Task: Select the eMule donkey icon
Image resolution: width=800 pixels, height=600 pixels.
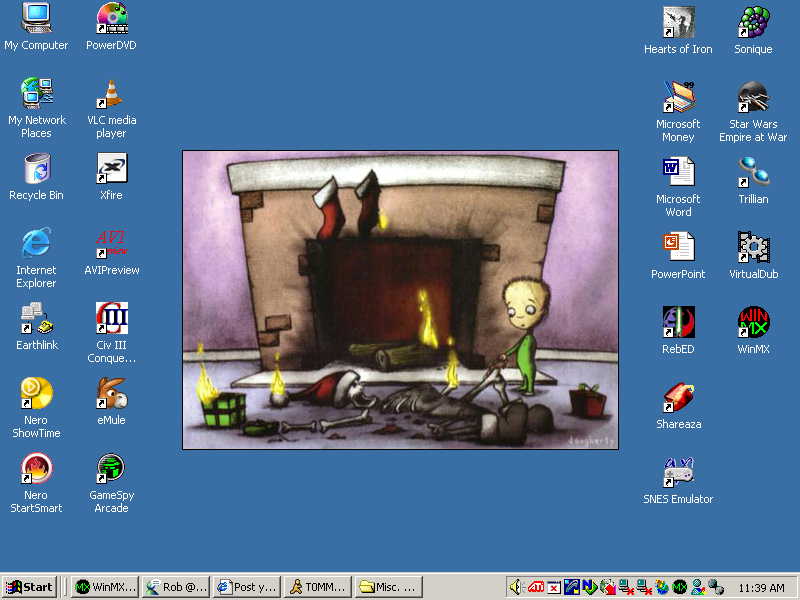Action: click(112, 393)
